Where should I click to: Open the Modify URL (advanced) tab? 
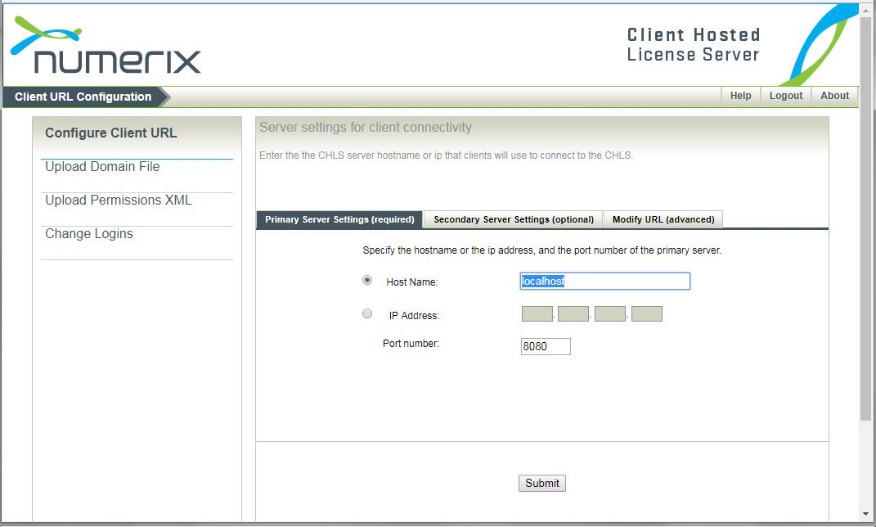[663, 220]
